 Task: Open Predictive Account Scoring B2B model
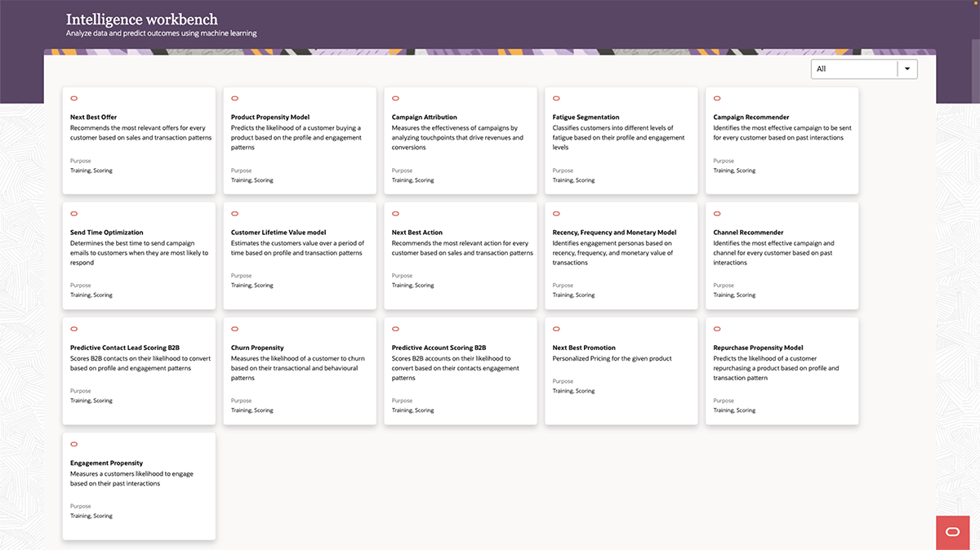pos(439,348)
